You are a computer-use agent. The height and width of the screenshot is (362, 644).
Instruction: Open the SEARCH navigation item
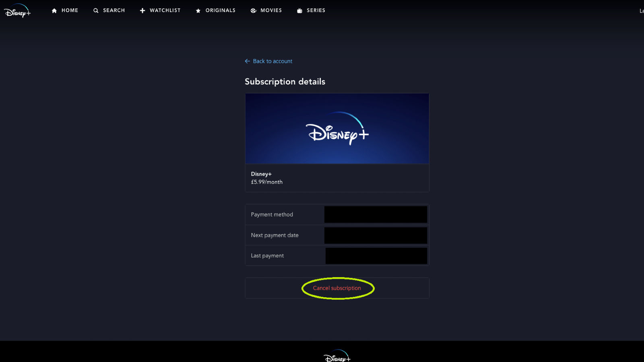(x=114, y=10)
